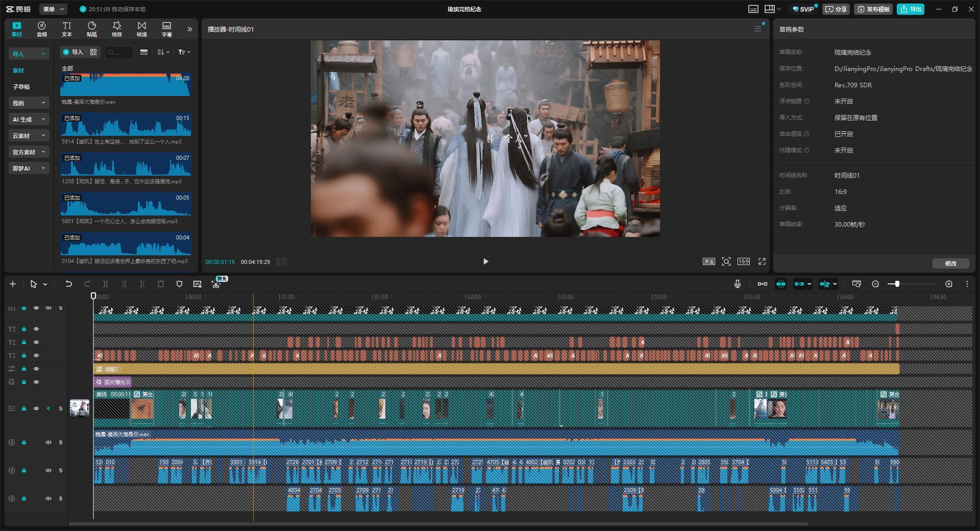
Task: Expand the AI生成 sidebar section
Action: coord(29,119)
